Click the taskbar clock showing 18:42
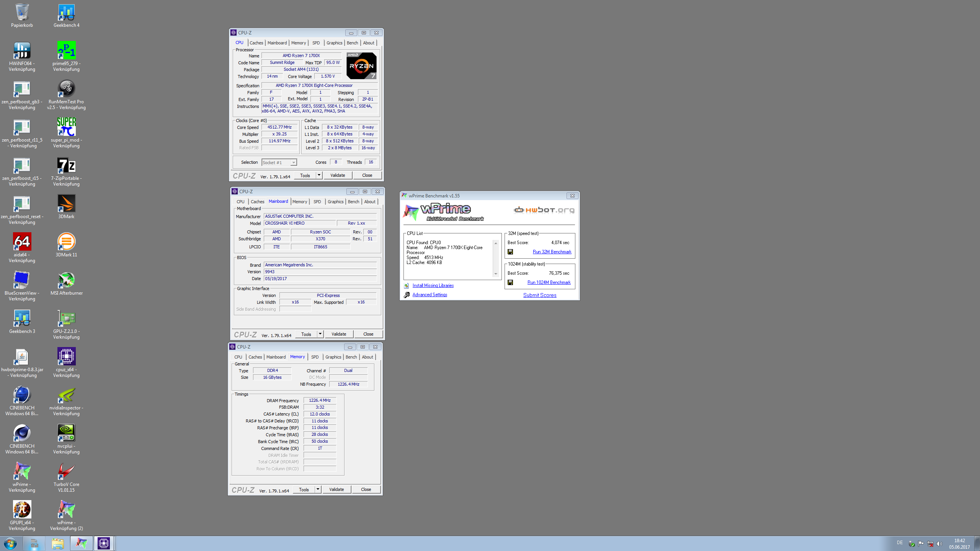 (959, 544)
